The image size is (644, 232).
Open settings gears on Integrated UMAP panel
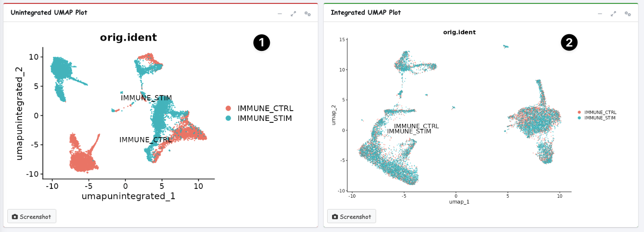click(x=627, y=14)
